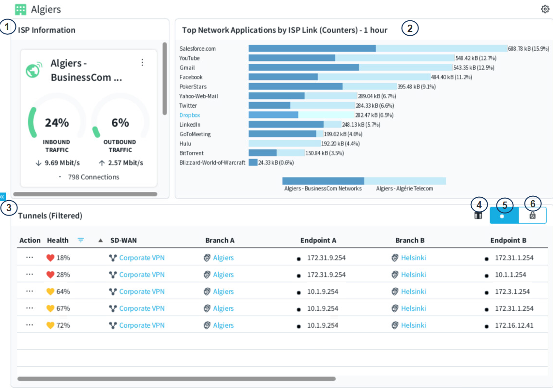Toggle Algiers - Algérie Telecom legend series
Viewport: 553px width, 392px height.
[405, 181]
